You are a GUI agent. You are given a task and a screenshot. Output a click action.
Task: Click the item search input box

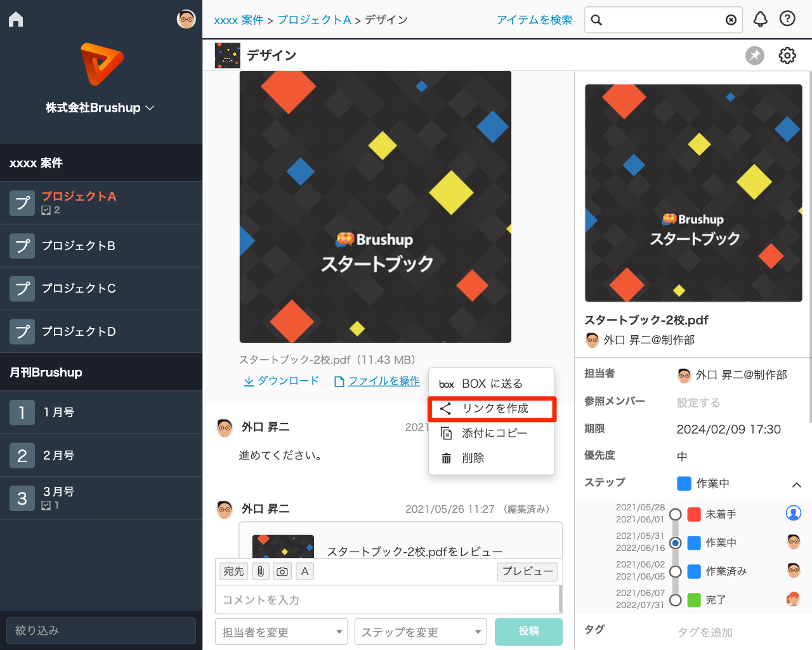click(664, 20)
